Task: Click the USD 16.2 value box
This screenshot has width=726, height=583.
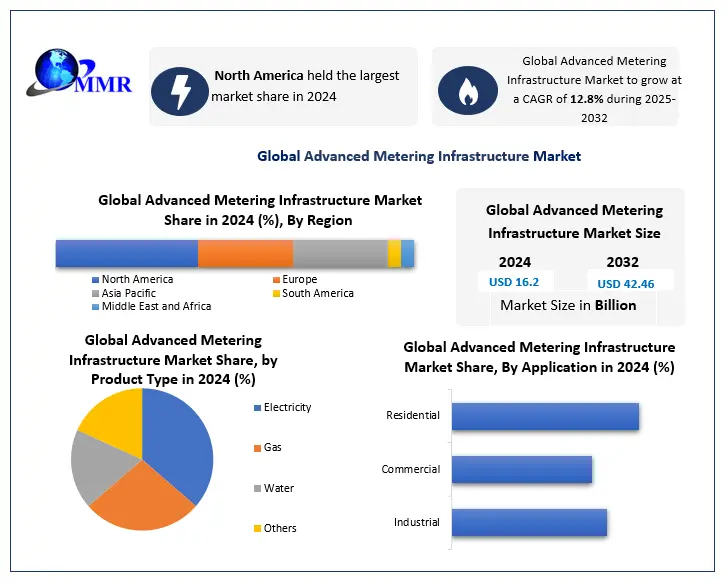Action: pos(514,283)
